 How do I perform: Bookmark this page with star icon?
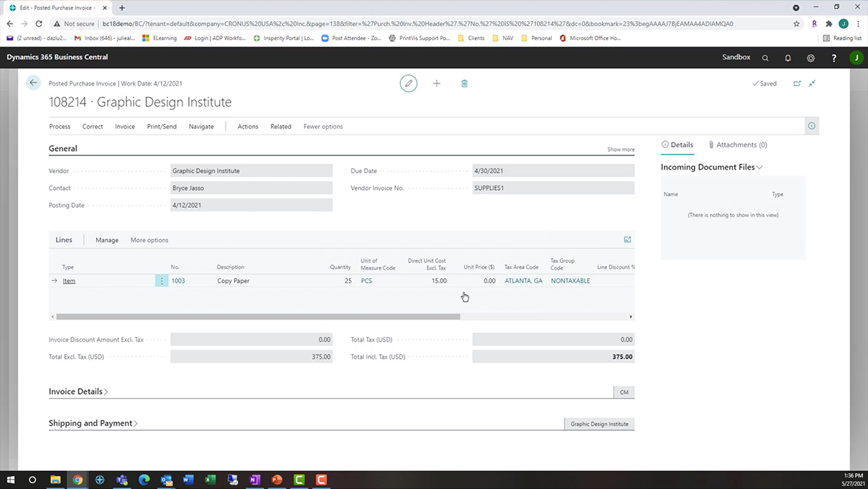pos(796,24)
